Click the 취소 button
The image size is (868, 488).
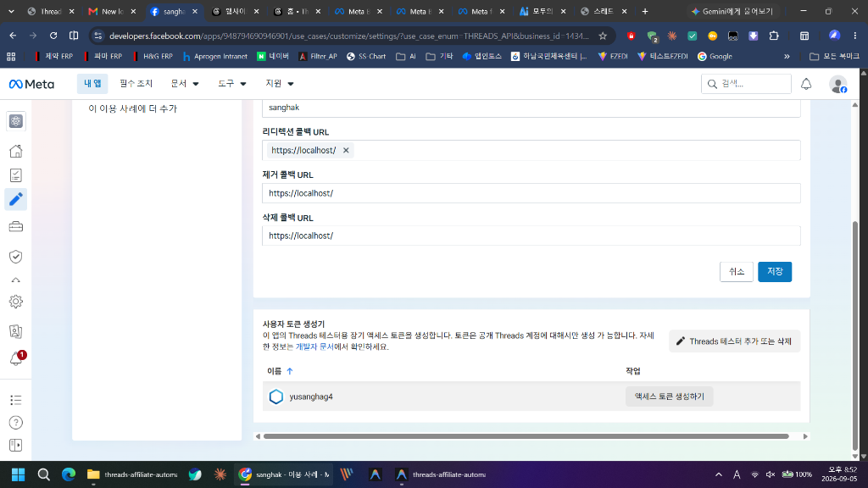737,272
